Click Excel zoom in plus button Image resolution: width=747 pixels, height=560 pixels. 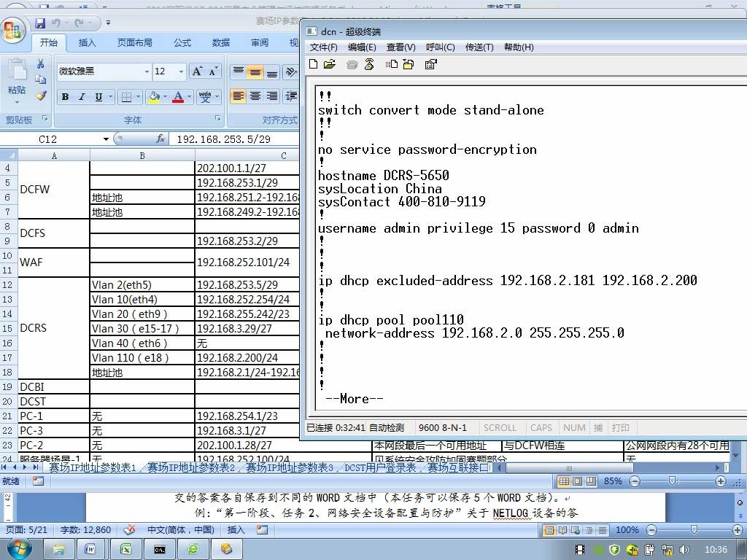(x=720, y=481)
